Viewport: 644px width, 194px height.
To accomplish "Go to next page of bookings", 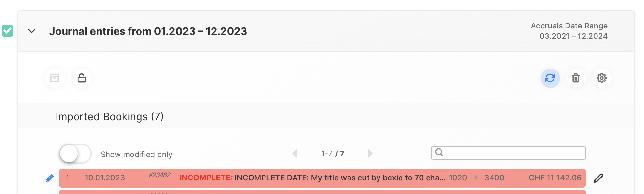I will (x=370, y=153).
